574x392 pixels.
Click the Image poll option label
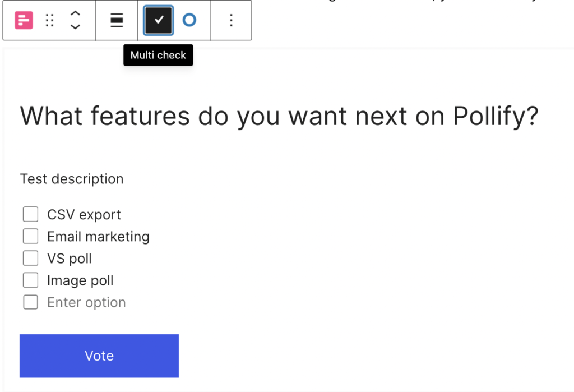[x=80, y=280]
